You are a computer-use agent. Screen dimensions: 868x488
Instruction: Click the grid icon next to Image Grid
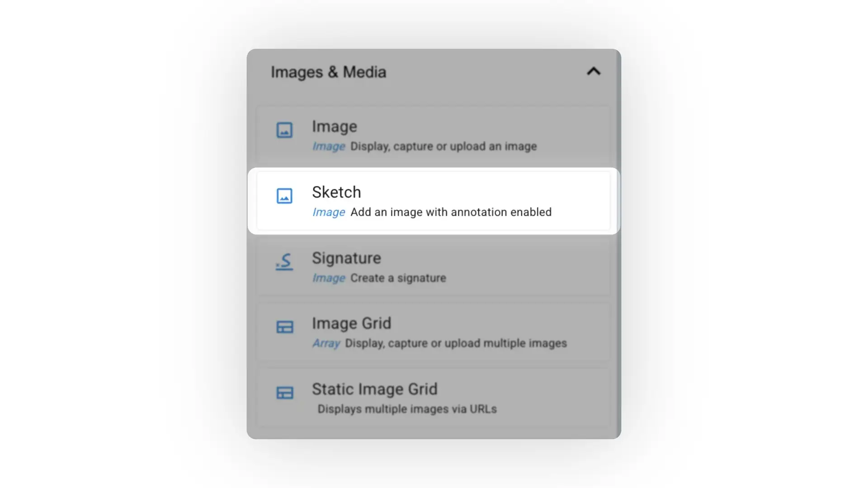click(x=285, y=327)
